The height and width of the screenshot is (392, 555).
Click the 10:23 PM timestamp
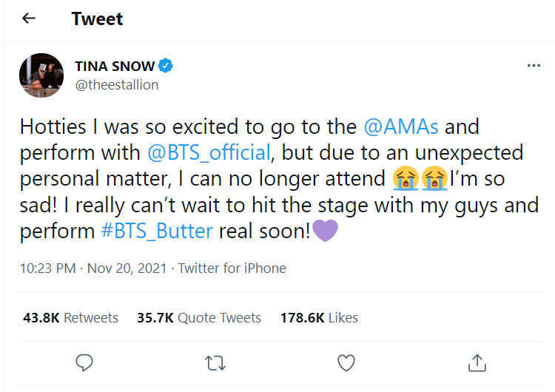click(49, 268)
